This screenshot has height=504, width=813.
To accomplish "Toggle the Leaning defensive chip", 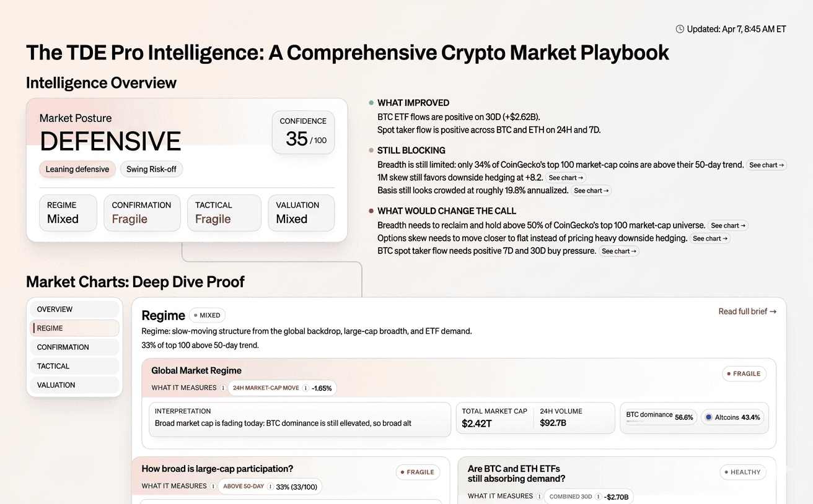I will 77,169.
